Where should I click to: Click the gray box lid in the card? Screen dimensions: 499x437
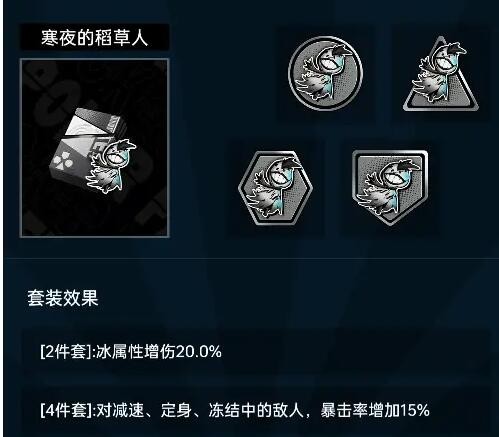[x=94, y=121]
